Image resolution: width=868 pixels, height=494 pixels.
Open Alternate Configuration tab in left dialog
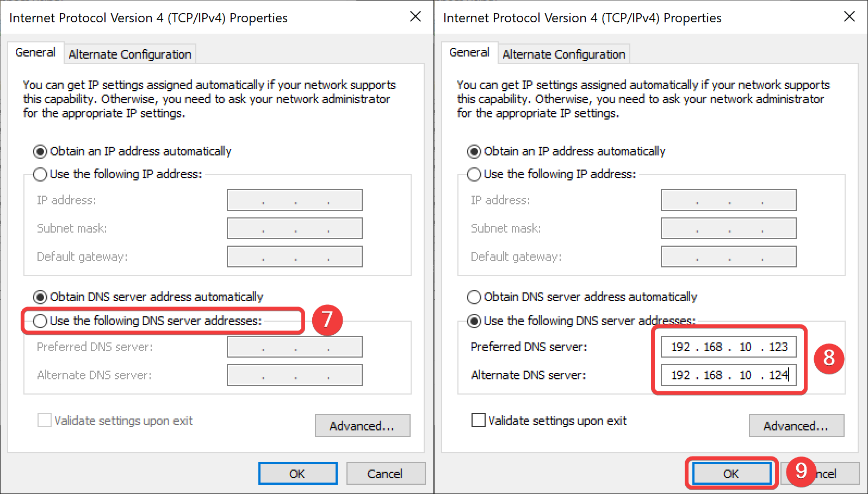tap(130, 54)
